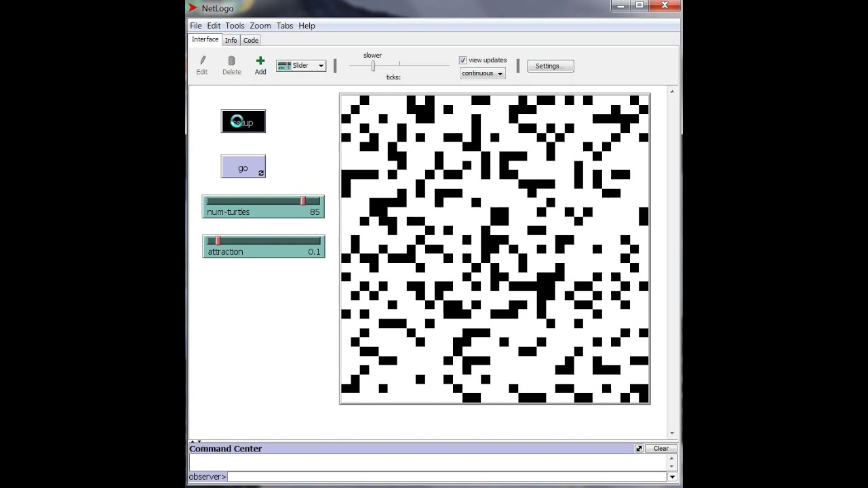Select the Interface tab

(205, 39)
